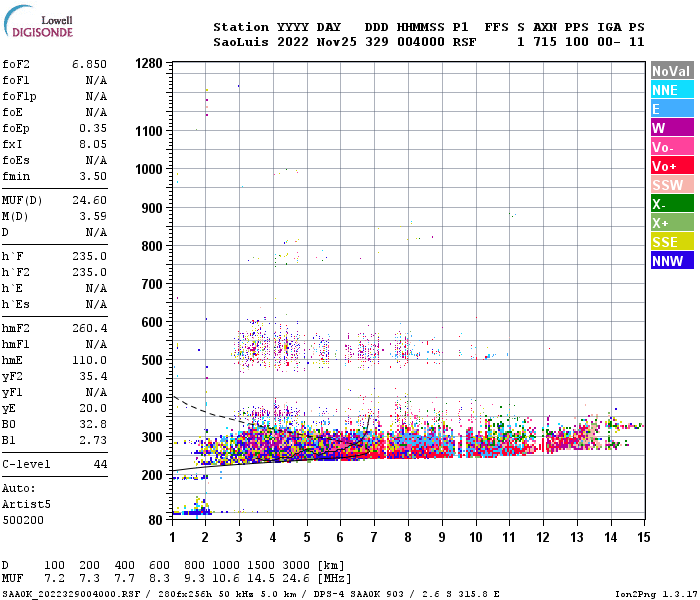
Task: Click the 10 MHz frequency axis label
Action: (x=476, y=537)
